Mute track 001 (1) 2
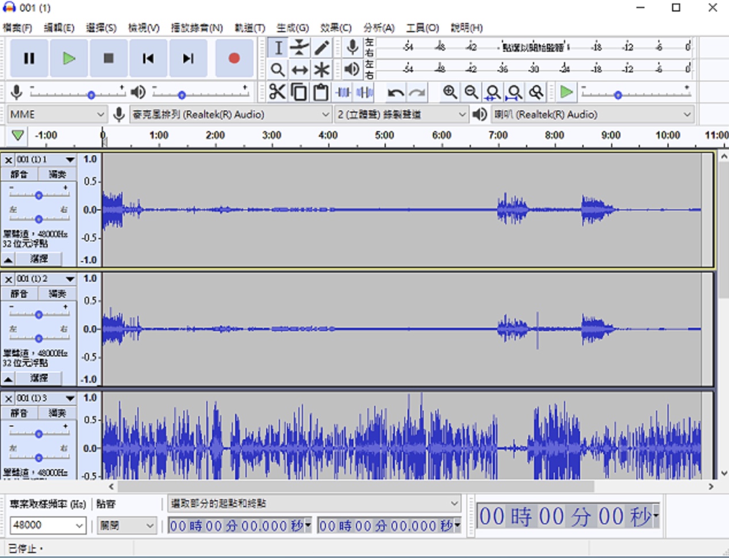Screen dimensions: 729x560 coord(19,294)
